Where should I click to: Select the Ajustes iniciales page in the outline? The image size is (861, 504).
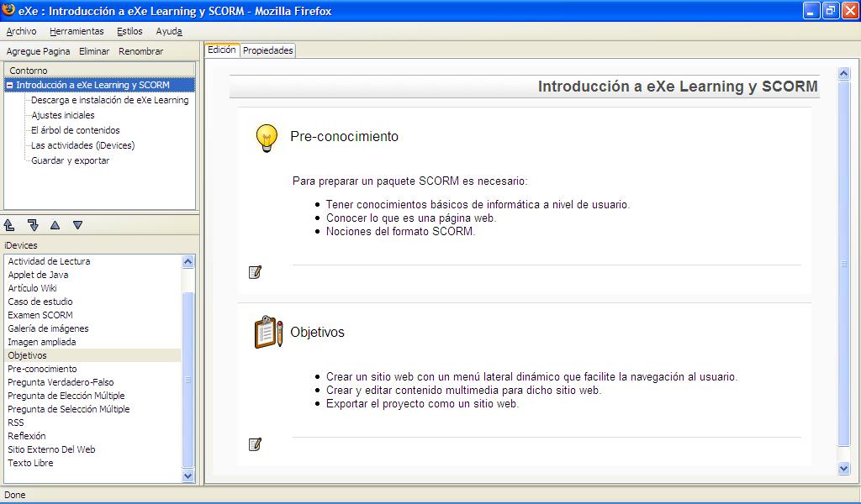coord(63,115)
